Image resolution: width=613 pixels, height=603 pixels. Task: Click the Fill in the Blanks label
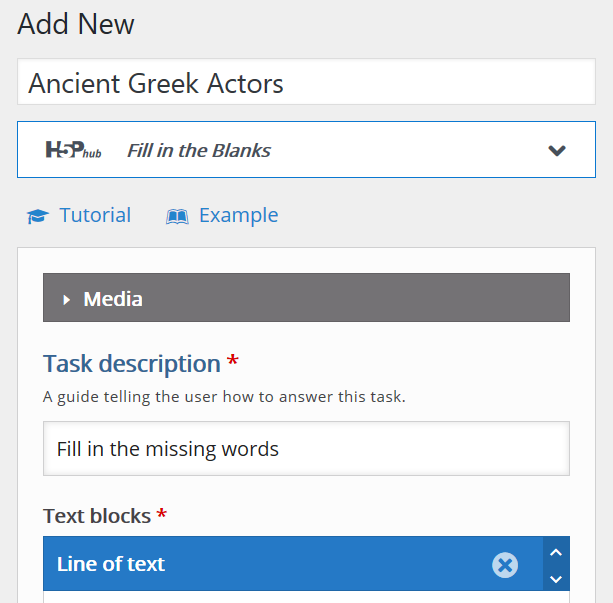click(199, 151)
